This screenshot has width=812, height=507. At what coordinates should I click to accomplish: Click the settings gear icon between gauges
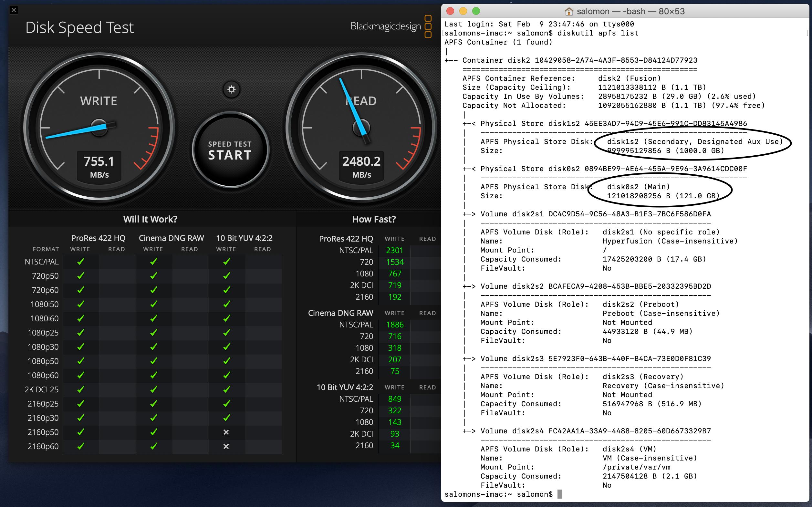tap(232, 89)
